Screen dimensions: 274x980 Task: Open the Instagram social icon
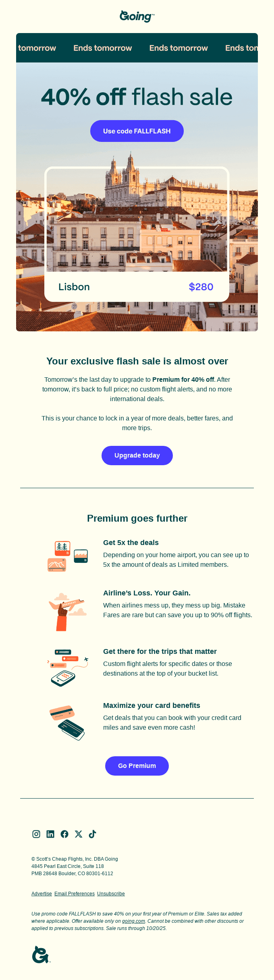(x=36, y=834)
